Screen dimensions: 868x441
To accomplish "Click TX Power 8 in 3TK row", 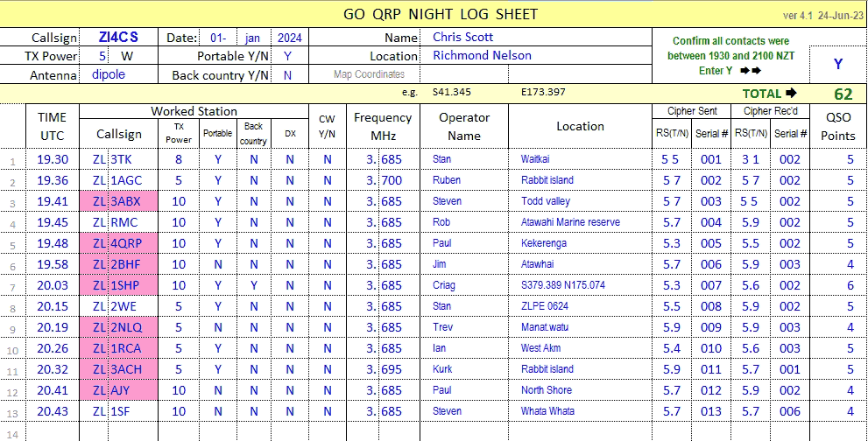I will [x=179, y=159].
